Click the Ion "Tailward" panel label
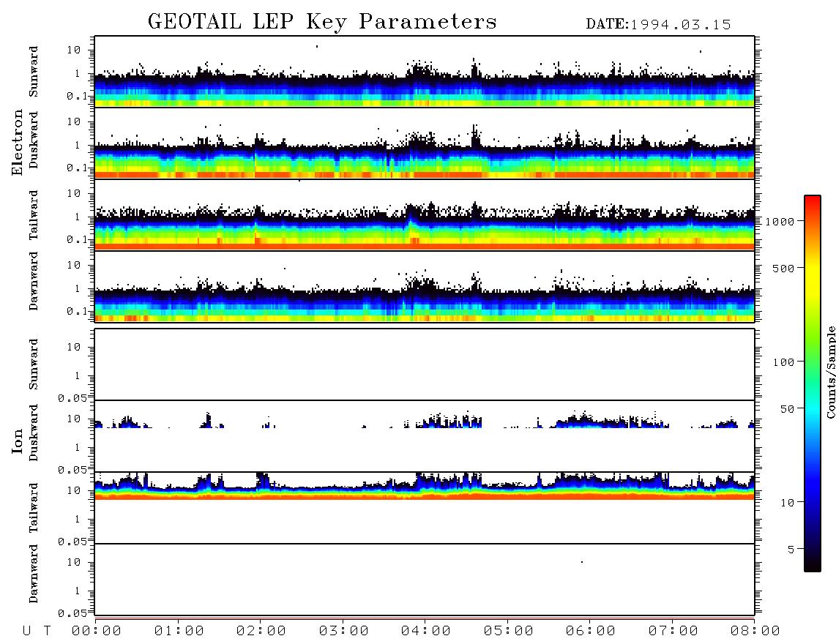This screenshot has height=644, width=836. [x=34, y=508]
